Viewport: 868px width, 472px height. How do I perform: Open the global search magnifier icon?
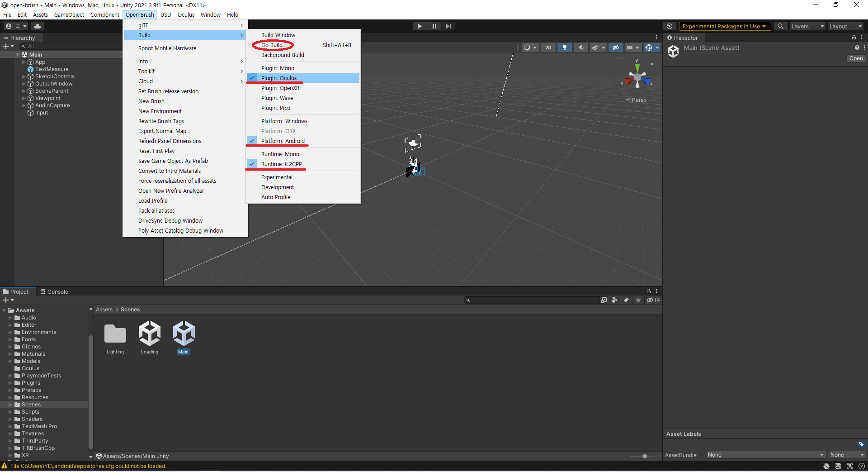780,26
